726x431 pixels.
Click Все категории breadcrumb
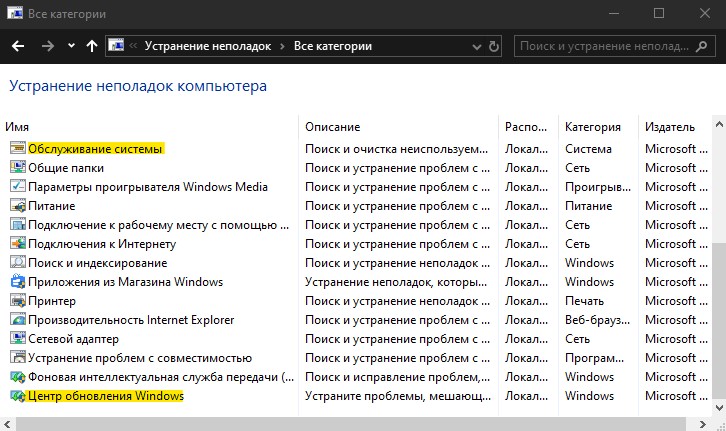333,46
